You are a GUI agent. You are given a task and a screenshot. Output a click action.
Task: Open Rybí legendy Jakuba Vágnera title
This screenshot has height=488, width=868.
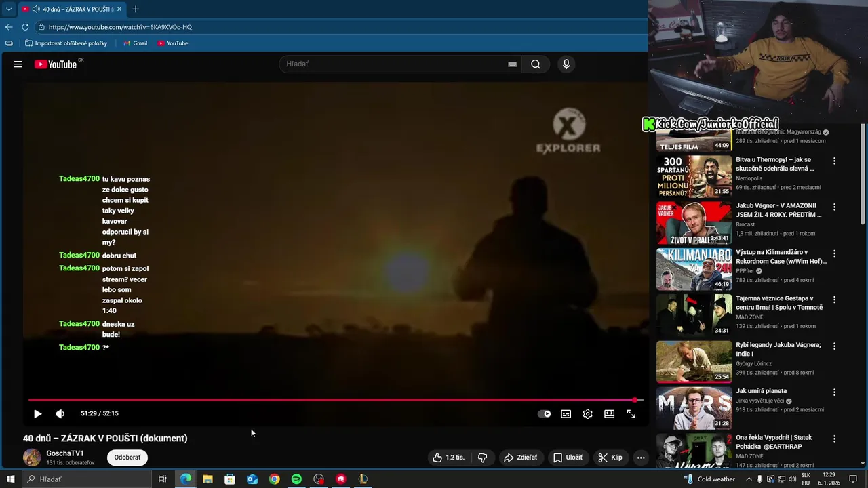point(778,349)
